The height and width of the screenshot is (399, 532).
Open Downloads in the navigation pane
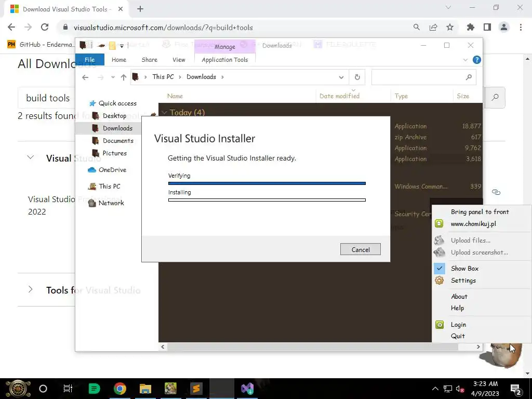click(112, 128)
